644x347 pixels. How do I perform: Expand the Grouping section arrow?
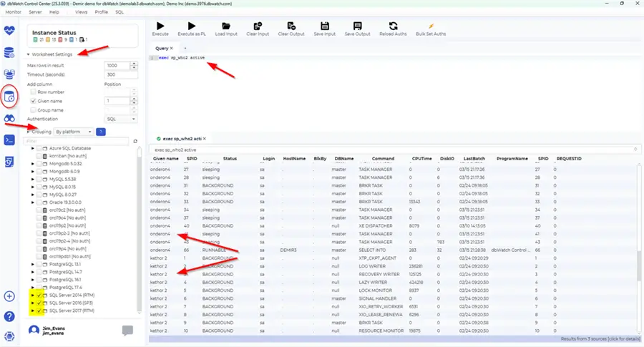(29, 132)
